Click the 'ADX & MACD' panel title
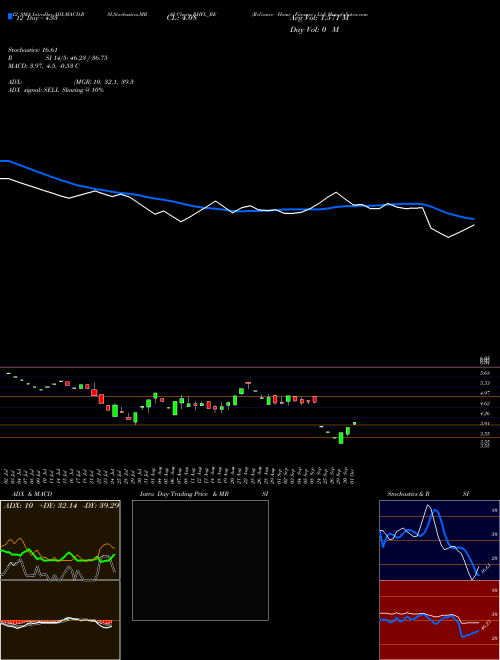This screenshot has width=500, height=660. [32, 494]
